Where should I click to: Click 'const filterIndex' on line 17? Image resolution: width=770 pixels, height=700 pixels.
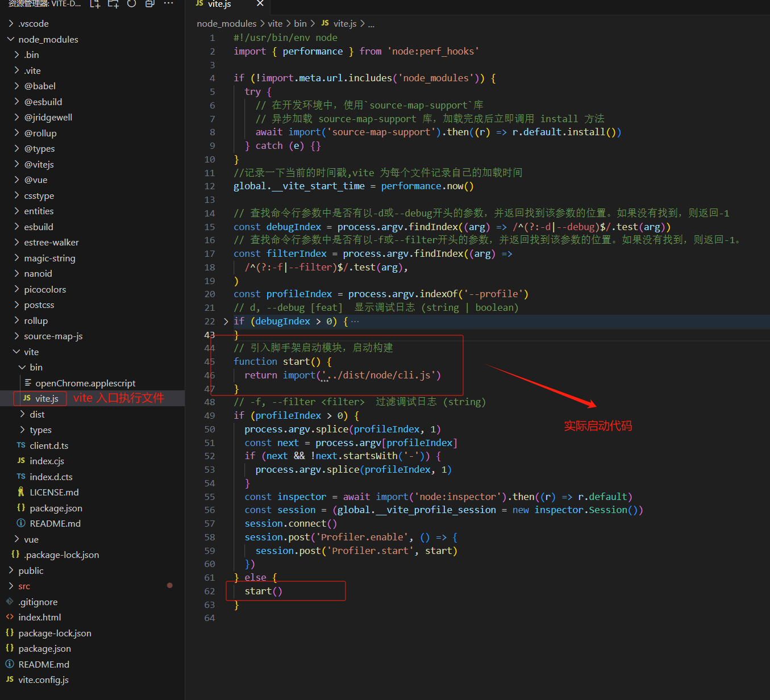tap(280, 253)
